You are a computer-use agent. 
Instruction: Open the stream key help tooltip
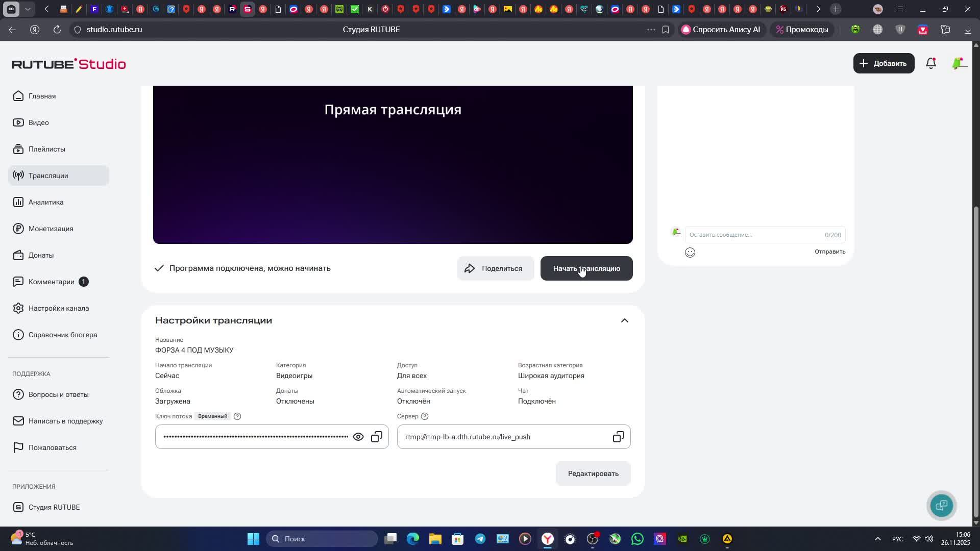coord(237,416)
